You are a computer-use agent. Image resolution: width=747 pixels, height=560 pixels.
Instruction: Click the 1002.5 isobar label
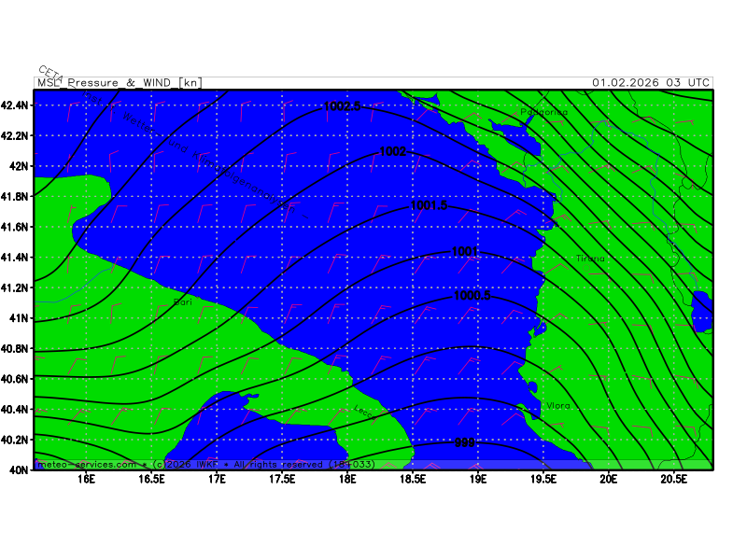point(343,106)
